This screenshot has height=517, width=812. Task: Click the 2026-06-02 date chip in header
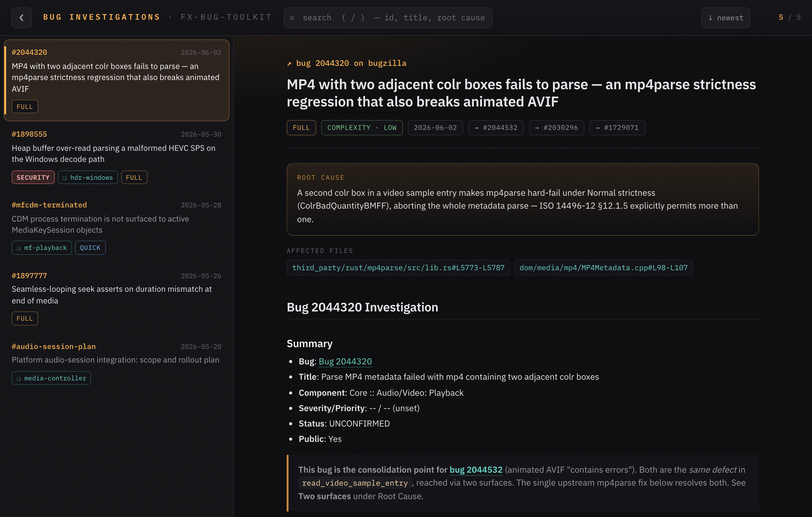435,128
